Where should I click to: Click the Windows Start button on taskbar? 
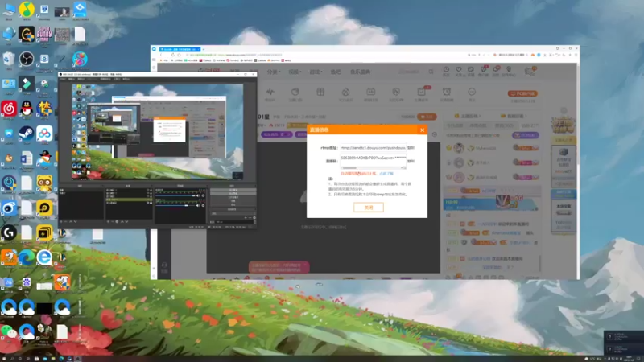point(3,359)
